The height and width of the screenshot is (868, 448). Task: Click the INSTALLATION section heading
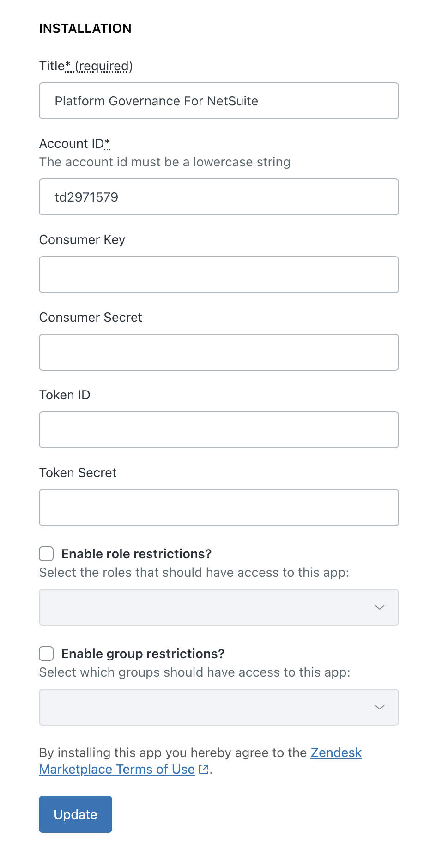click(85, 28)
